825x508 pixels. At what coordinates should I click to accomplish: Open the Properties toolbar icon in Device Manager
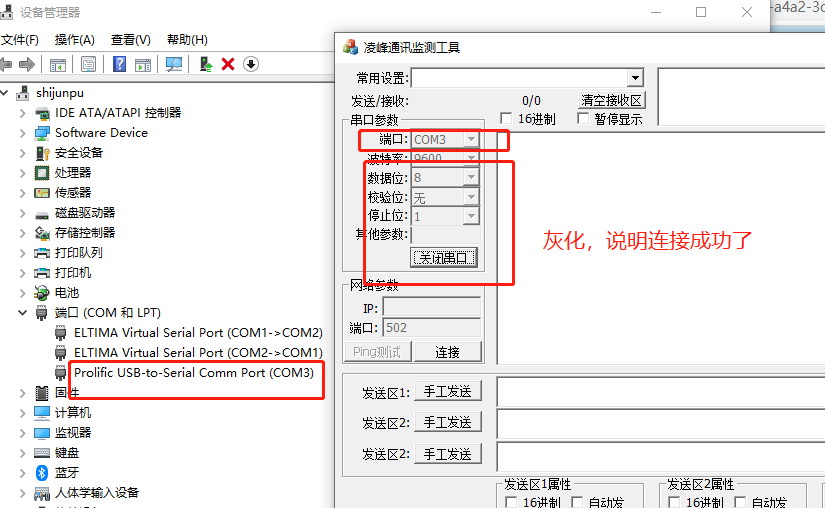click(88, 65)
